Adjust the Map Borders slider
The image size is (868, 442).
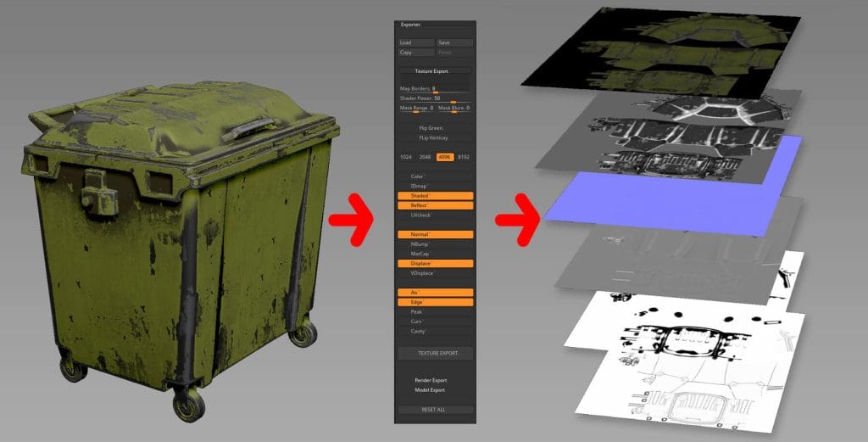tap(435, 89)
